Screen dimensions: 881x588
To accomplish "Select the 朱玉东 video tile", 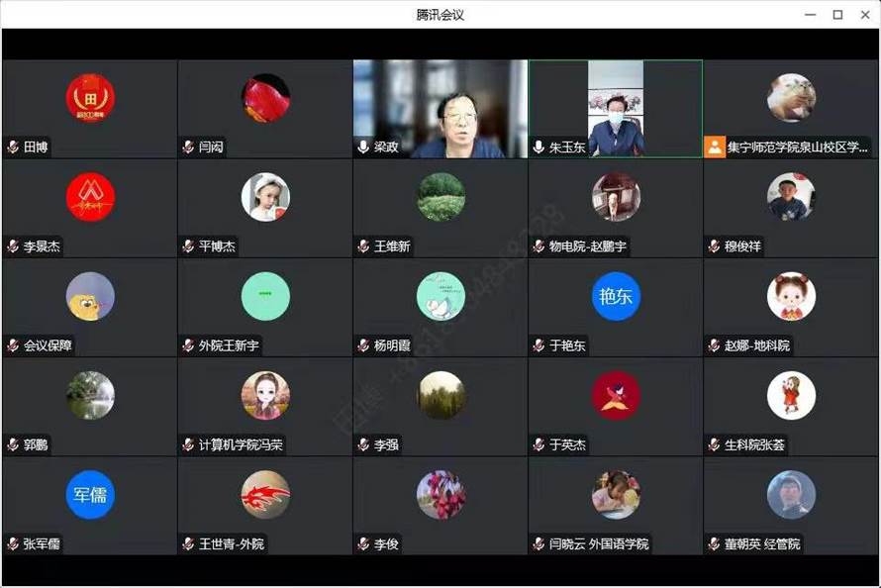I will (616, 109).
